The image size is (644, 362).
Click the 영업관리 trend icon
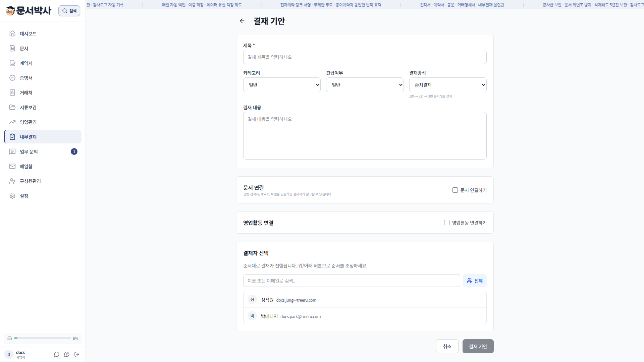(x=12, y=122)
